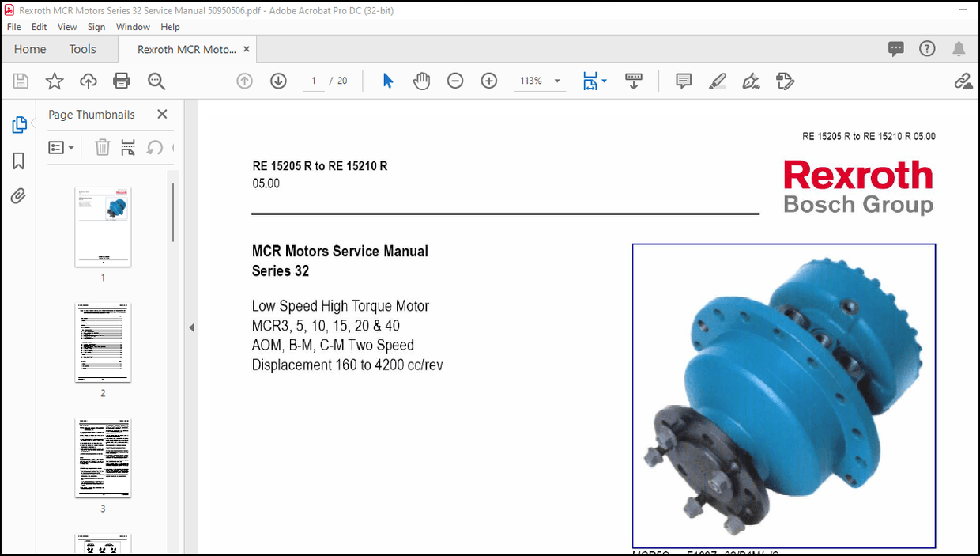This screenshot has width=980, height=556.
Task: Activate the Highlight text tool
Action: 717,80
